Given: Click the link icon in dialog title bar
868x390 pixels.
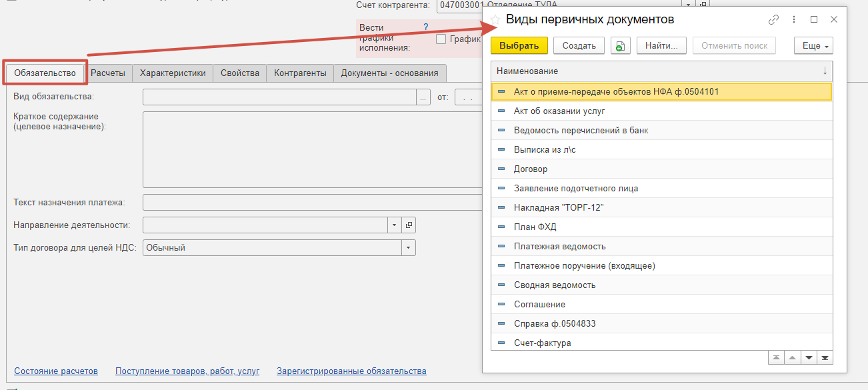Looking at the screenshot, I should pyautogui.click(x=773, y=20).
